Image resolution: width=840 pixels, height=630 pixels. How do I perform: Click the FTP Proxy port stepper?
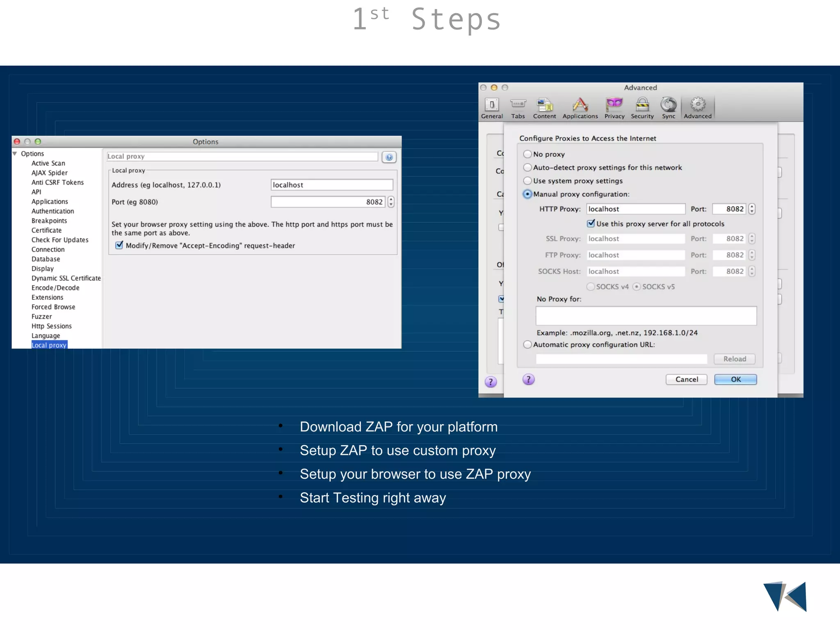click(x=751, y=255)
